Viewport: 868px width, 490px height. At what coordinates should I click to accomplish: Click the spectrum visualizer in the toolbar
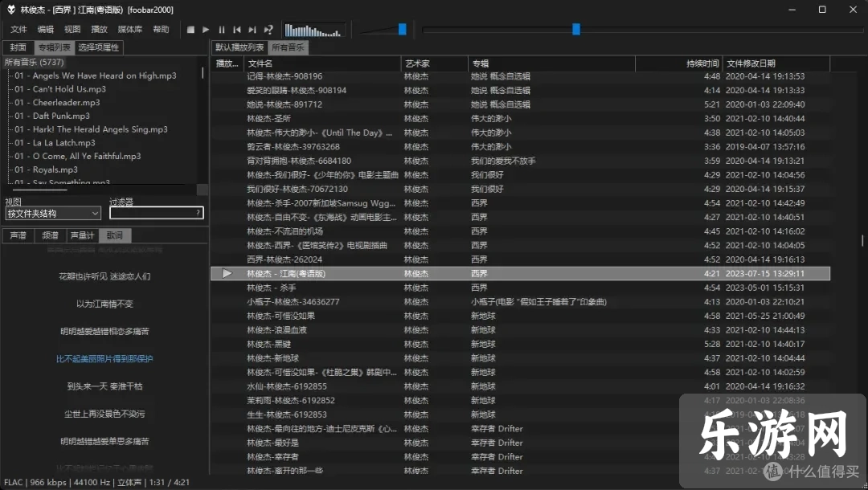[314, 30]
